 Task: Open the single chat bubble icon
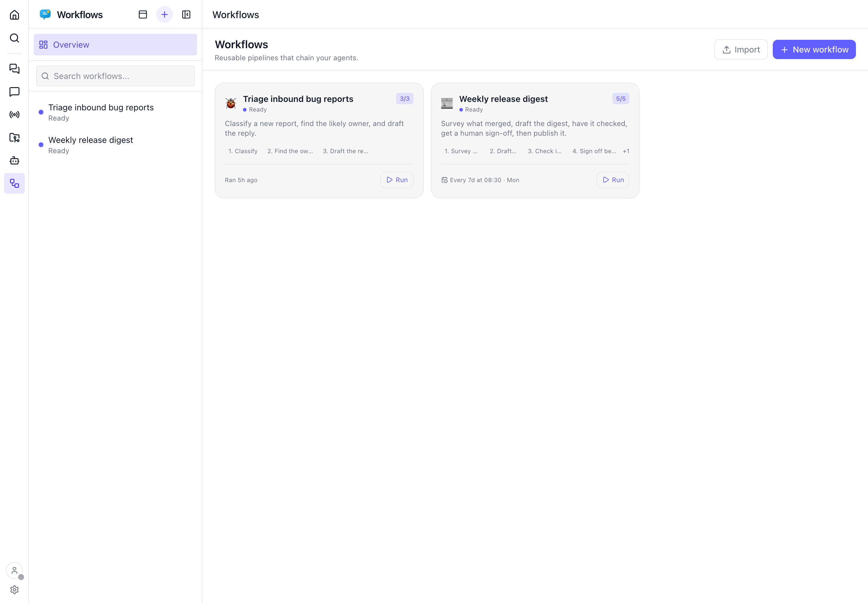coord(14,91)
